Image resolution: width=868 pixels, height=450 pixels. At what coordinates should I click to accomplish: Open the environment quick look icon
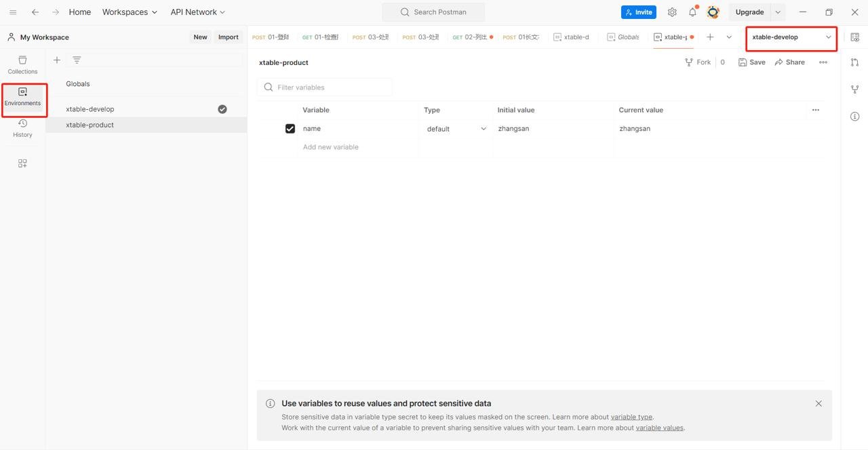pyautogui.click(x=855, y=37)
